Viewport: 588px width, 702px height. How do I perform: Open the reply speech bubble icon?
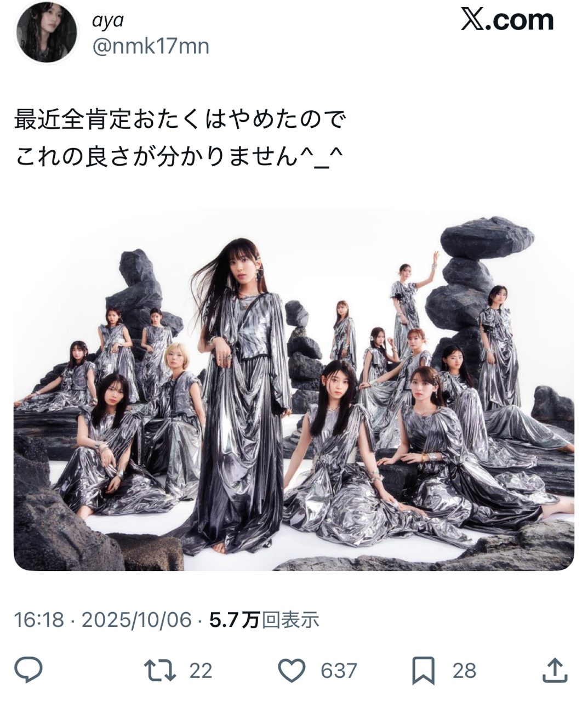[28, 670]
